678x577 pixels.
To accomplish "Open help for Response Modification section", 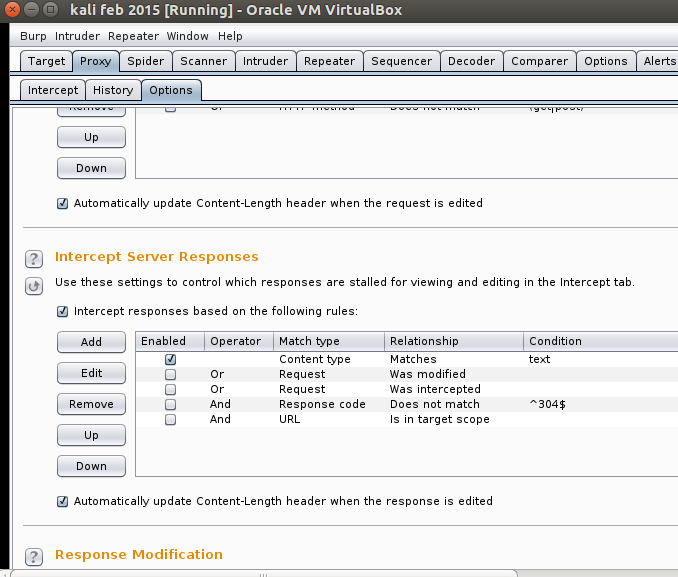I will (34, 557).
